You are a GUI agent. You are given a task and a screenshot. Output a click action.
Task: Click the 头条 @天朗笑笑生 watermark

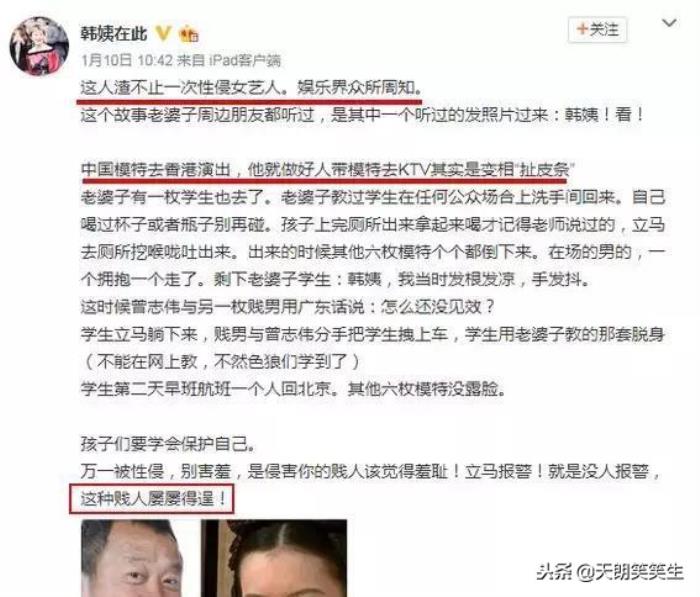coord(610,572)
